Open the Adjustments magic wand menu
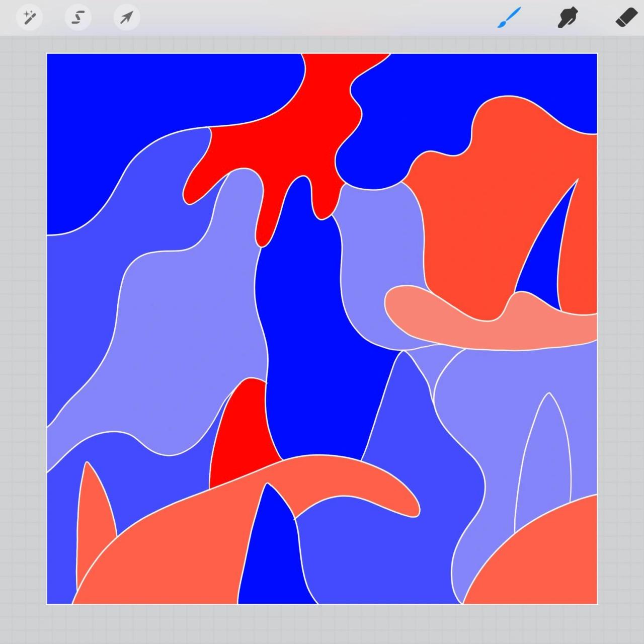The image size is (644, 644). click(29, 18)
